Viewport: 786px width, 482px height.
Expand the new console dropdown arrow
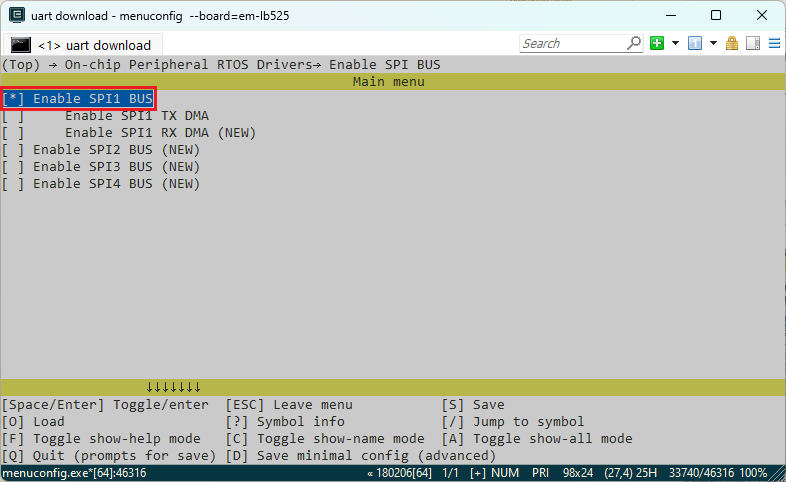tap(675, 44)
